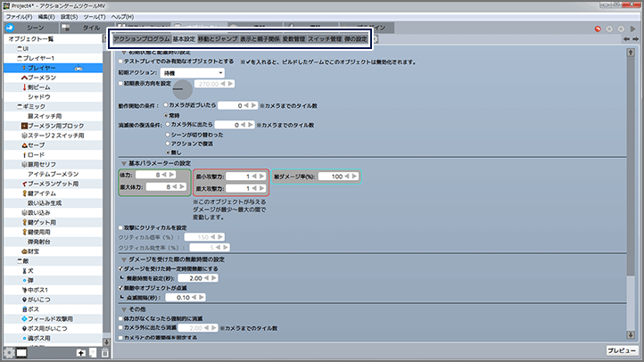Screen dimensions: 644x362
Task: Click the white rectangle icon beside the gear
Action: [22, 353]
